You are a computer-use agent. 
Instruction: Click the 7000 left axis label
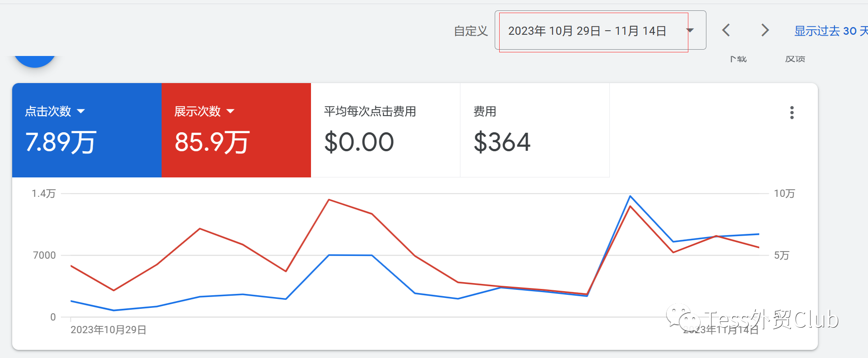44,255
